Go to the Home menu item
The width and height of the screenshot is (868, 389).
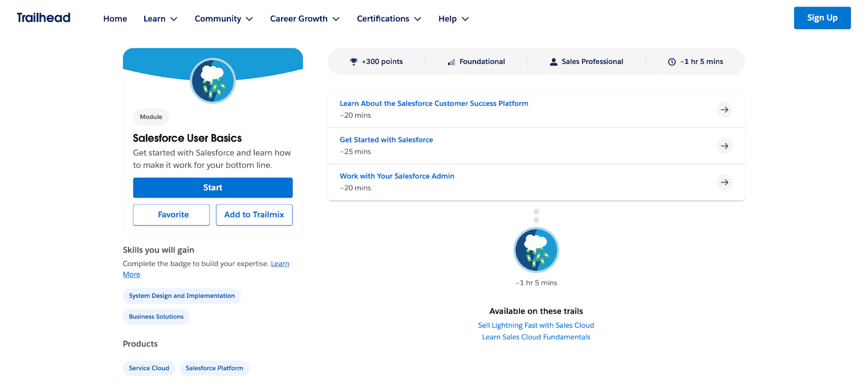[115, 19]
